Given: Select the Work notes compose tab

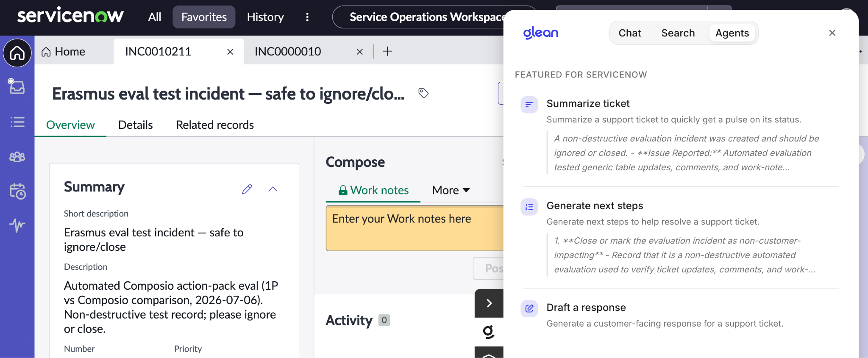Looking at the screenshot, I should (x=373, y=190).
